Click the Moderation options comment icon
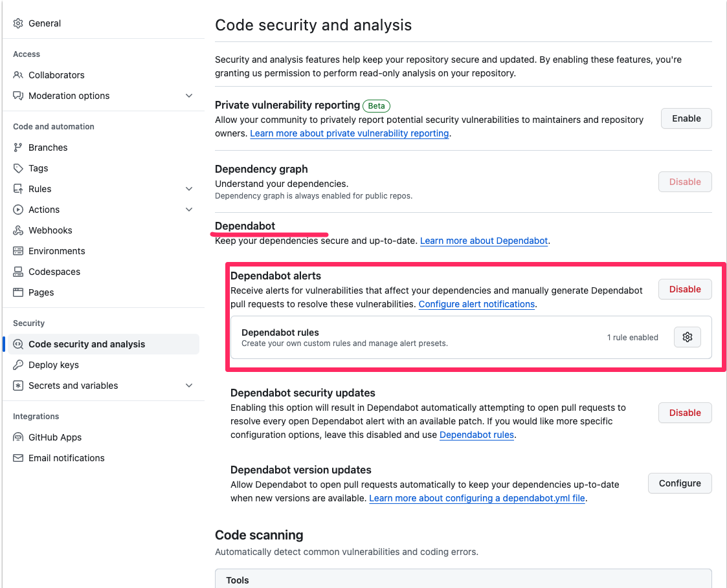The image size is (727, 588). pos(18,96)
